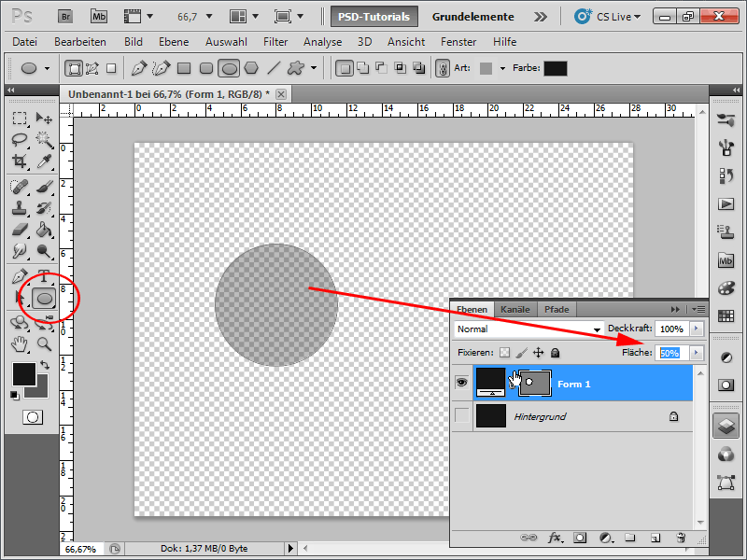747x560 pixels.
Task: Toggle Quick Mask mode
Action: pyautogui.click(x=33, y=417)
